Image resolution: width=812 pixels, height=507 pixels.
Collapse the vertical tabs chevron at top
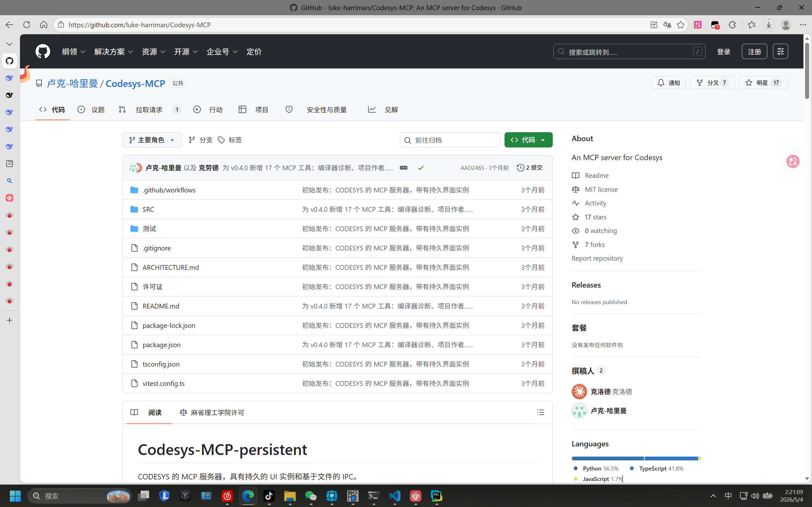pos(10,44)
